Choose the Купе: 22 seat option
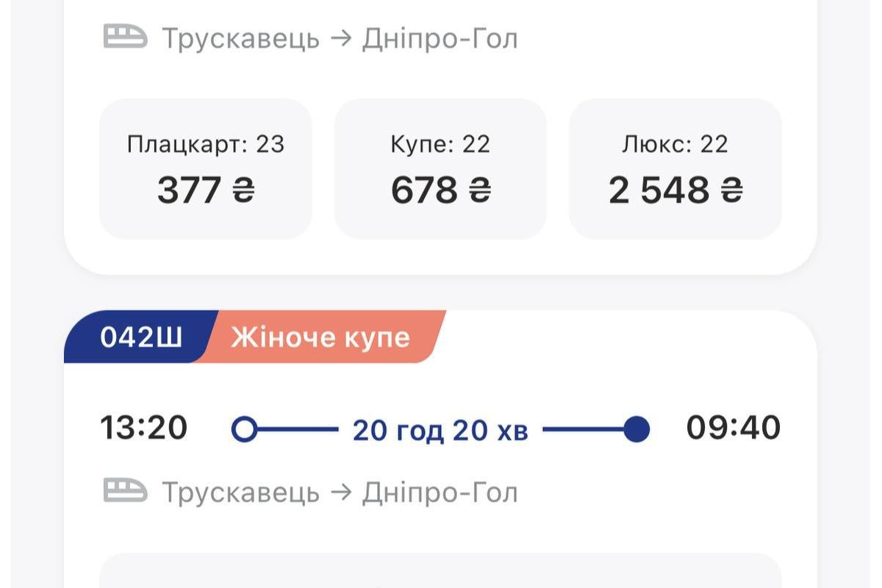This screenshot has height=588, width=882. pyautogui.click(x=440, y=169)
